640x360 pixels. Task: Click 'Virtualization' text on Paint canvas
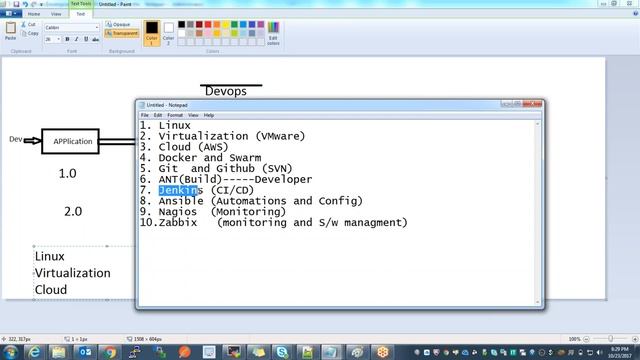(73, 273)
